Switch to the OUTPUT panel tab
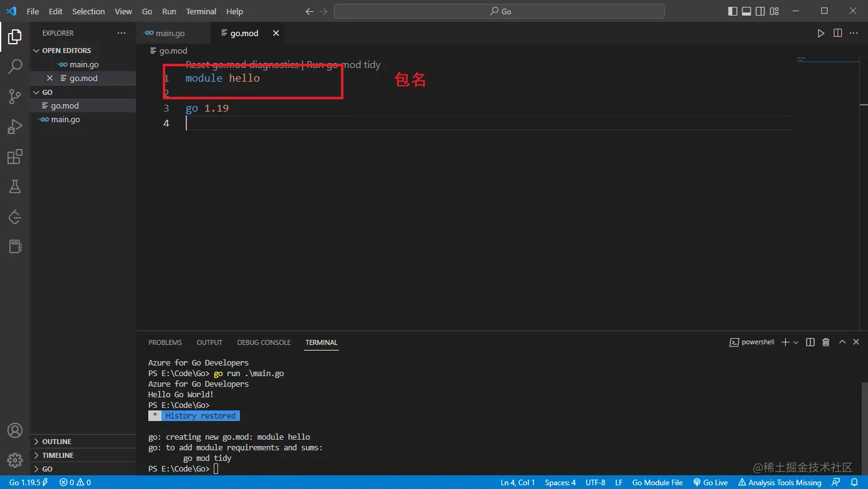This screenshot has width=868, height=489. (209, 342)
